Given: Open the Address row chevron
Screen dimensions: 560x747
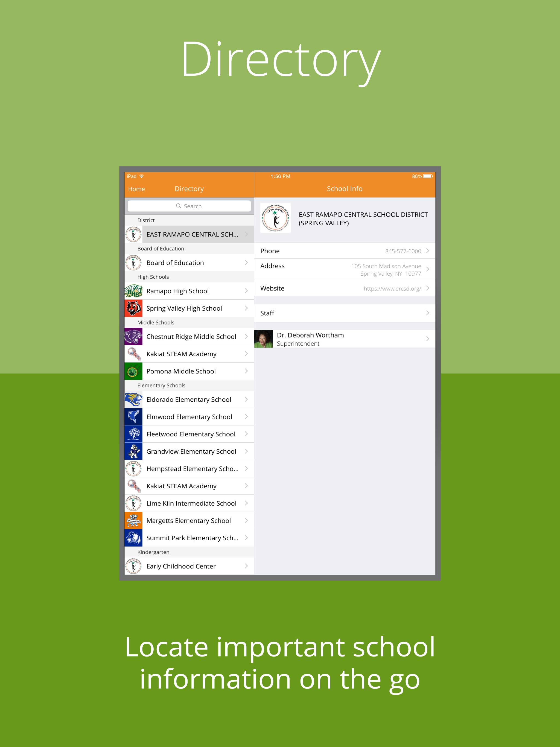Looking at the screenshot, I should coord(428,269).
